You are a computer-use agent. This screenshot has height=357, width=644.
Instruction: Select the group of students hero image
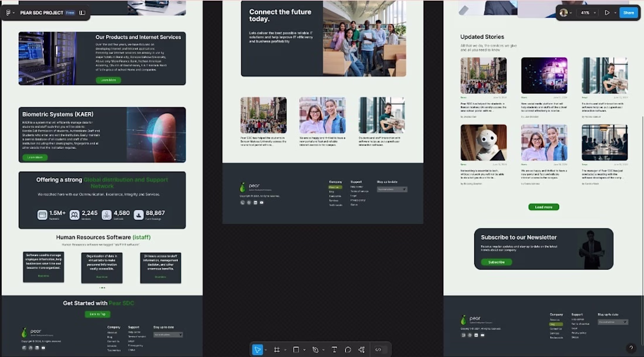(365, 39)
